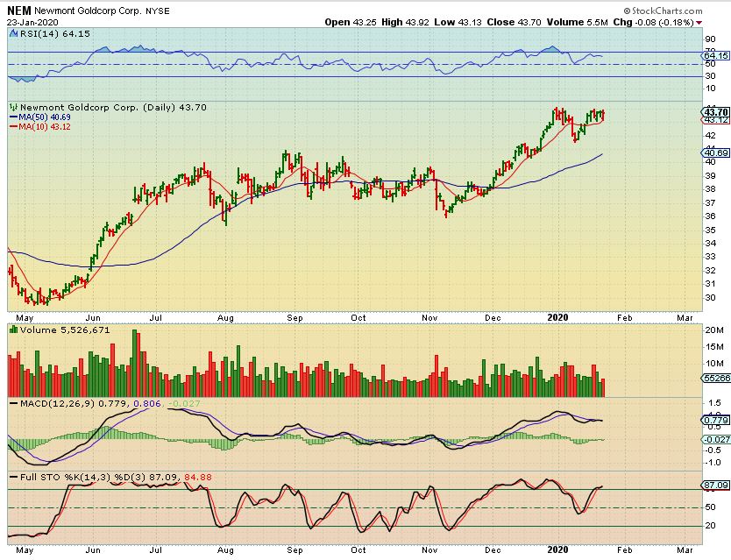Viewport: 731px width, 560px height.
Task: Click the RSI(14) 64.15 legend label
Action: 54,33
